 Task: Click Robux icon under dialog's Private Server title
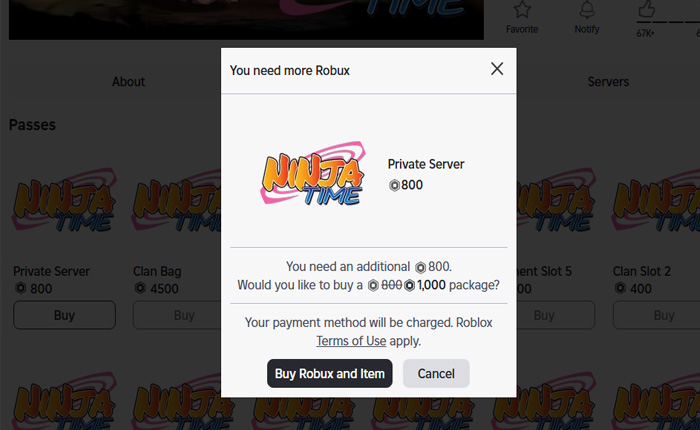394,185
